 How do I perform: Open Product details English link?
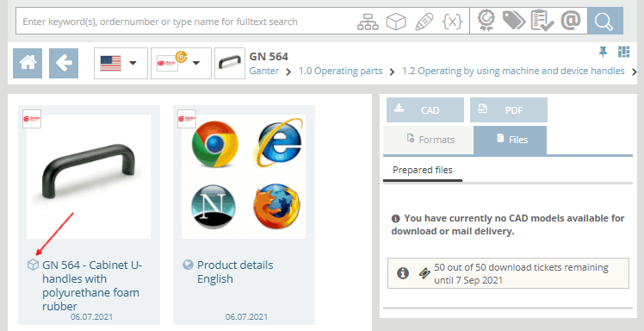(x=235, y=272)
